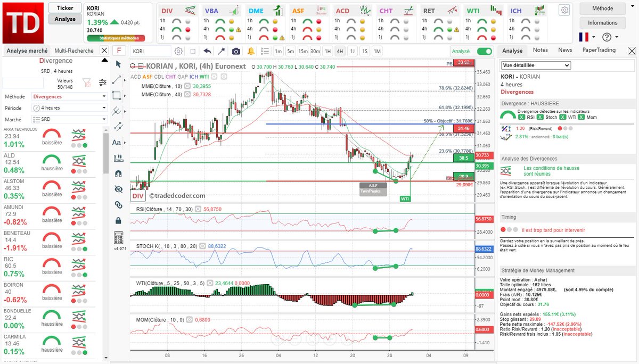Select the text annotation Aa tool
Screen dimensions: 639x364
click(x=117, y=143)
